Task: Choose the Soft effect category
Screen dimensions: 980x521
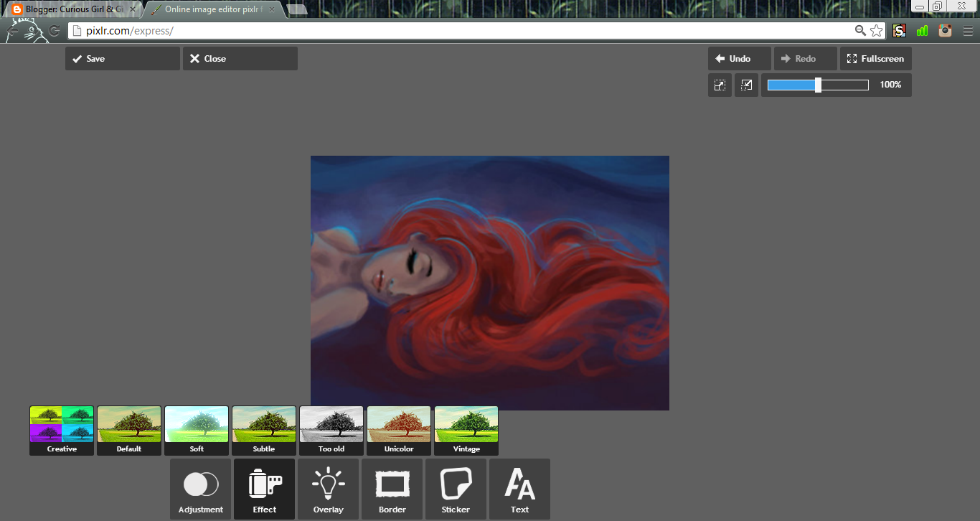Action: point(197,431)
